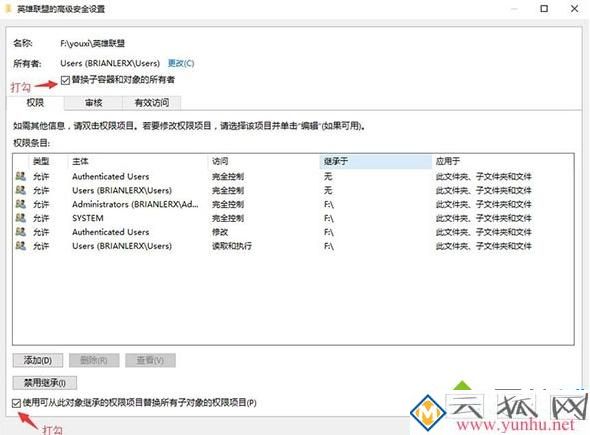
Task: Click the 添加(D) button
Action: [x=38, y=360]
